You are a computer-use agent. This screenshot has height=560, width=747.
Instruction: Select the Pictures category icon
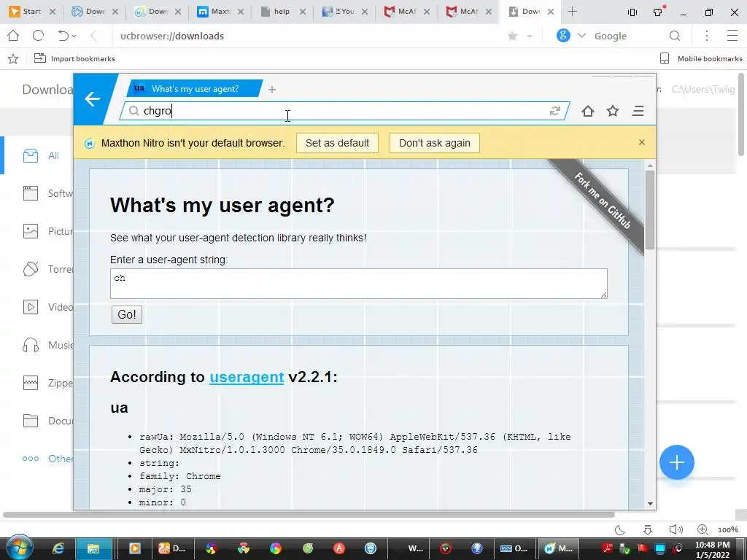31,231
